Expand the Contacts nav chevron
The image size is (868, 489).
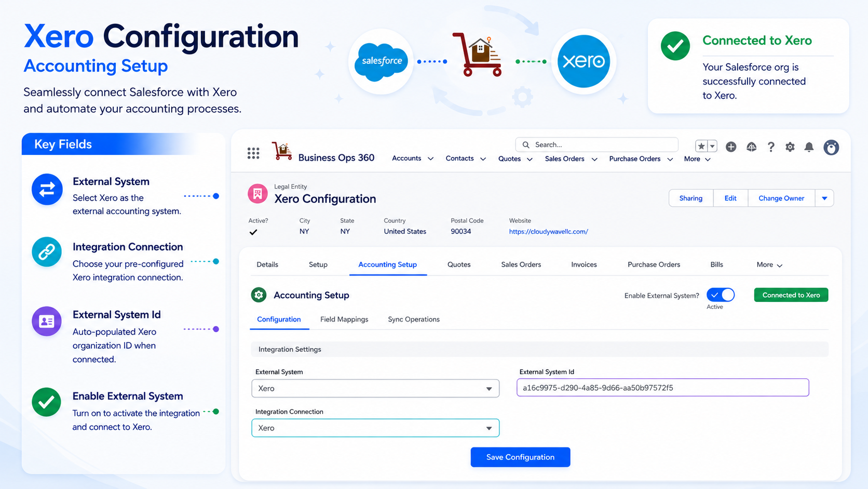(483, 159)
